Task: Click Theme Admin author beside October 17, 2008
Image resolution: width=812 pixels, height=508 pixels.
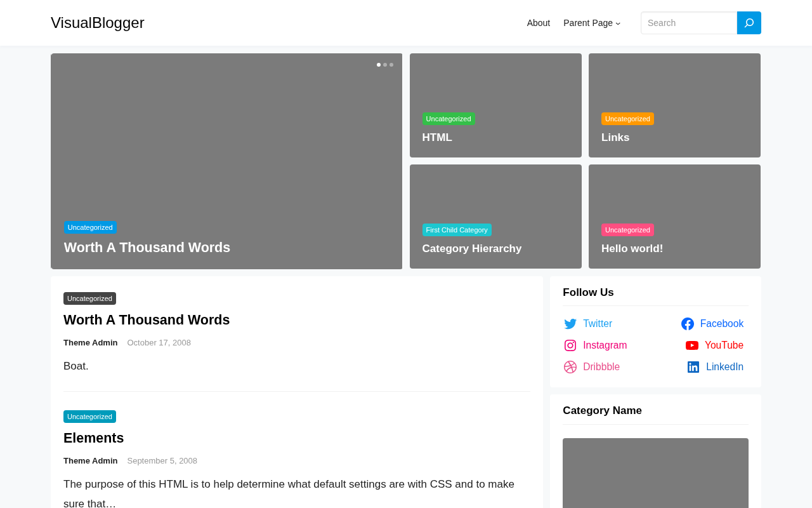Action: [91, 343]
